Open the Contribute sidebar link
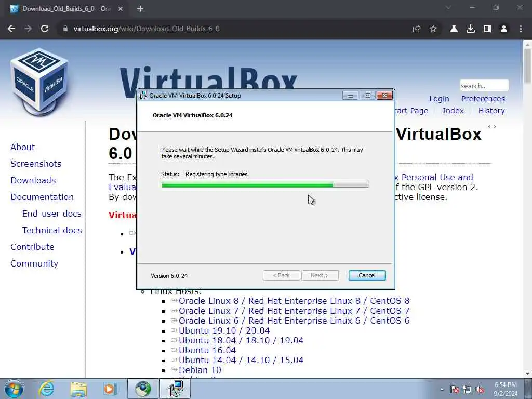The height and width of the screenshot is (399, 532). pyautogui.click(x=32, y=247)
